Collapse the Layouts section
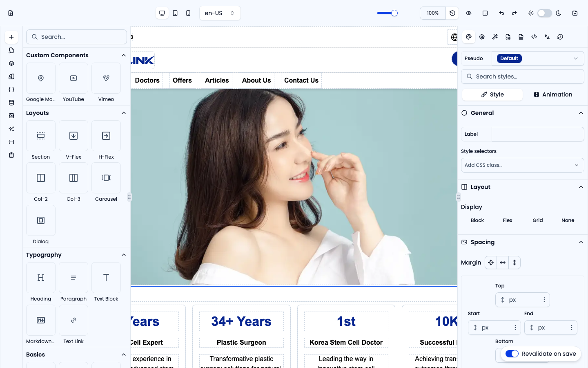This screenshot has width=588, height=368. pyautogui.click(x=124, y=113)
